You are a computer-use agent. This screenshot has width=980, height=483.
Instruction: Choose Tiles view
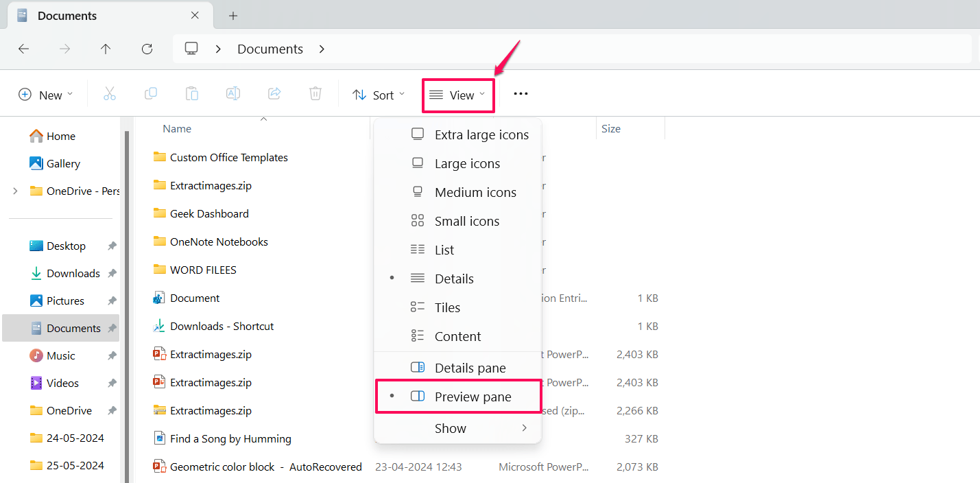(457, 307)
